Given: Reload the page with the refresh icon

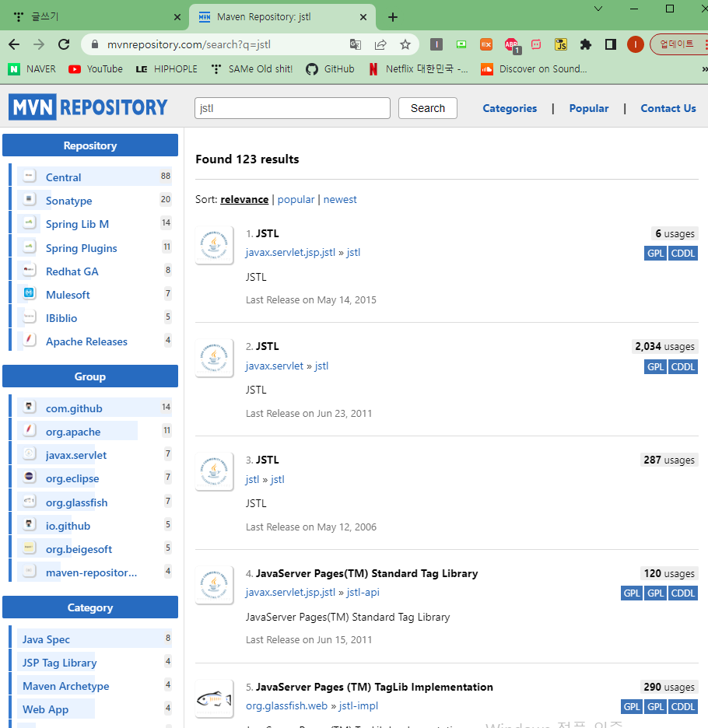Looking at the screenshot, I should click(x=64, y=44).
